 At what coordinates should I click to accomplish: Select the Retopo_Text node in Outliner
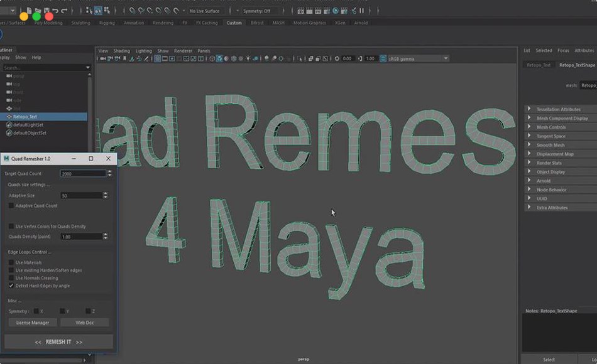[25, 117]
